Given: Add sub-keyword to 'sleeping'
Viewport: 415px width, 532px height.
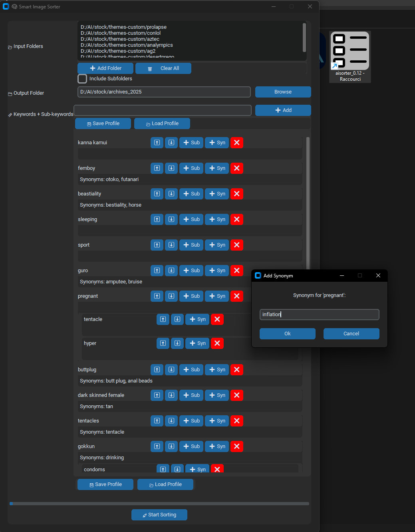Looking at the screenshot, I should point(191,219).
